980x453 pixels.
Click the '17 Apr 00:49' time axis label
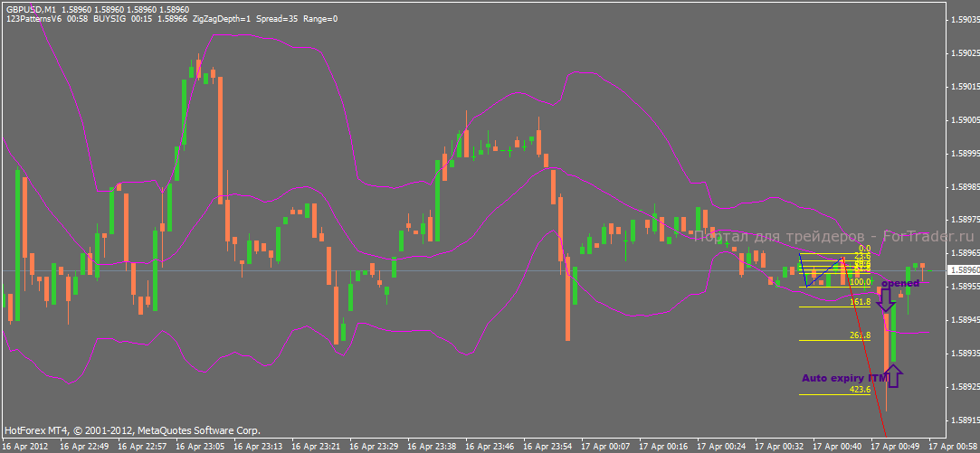[x=895, y=448]
